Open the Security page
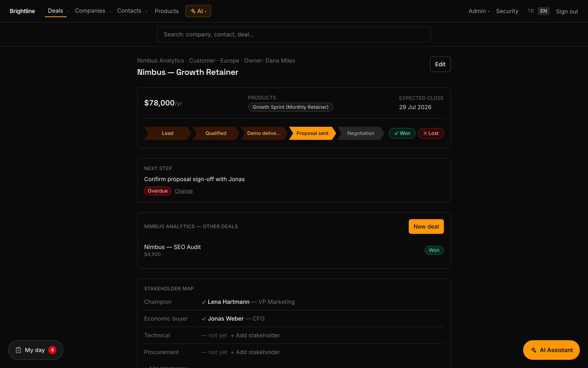 pos(507,11)
